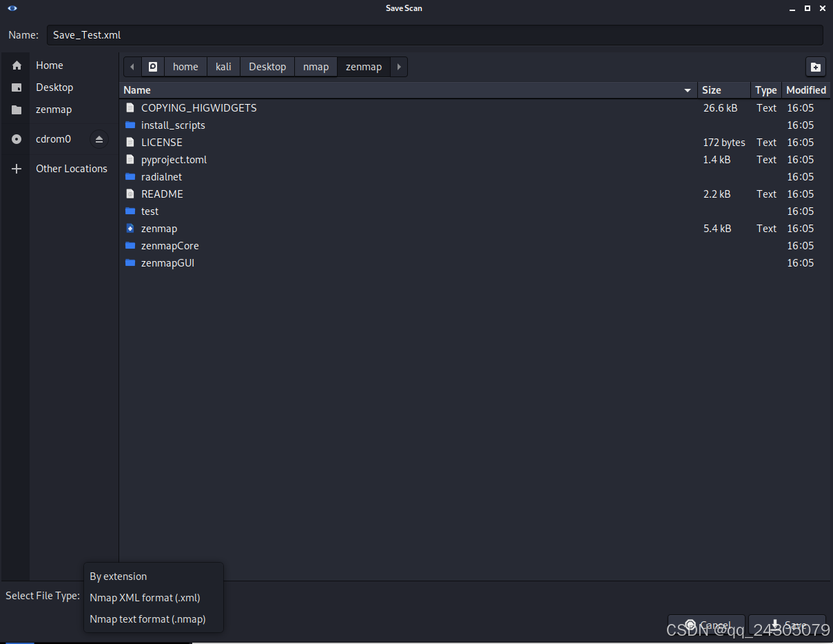The image size is (833, 644).
Task: Click the root filesystem disk icon in path bar
Action: pyautogui.click(x=153, y=67)
